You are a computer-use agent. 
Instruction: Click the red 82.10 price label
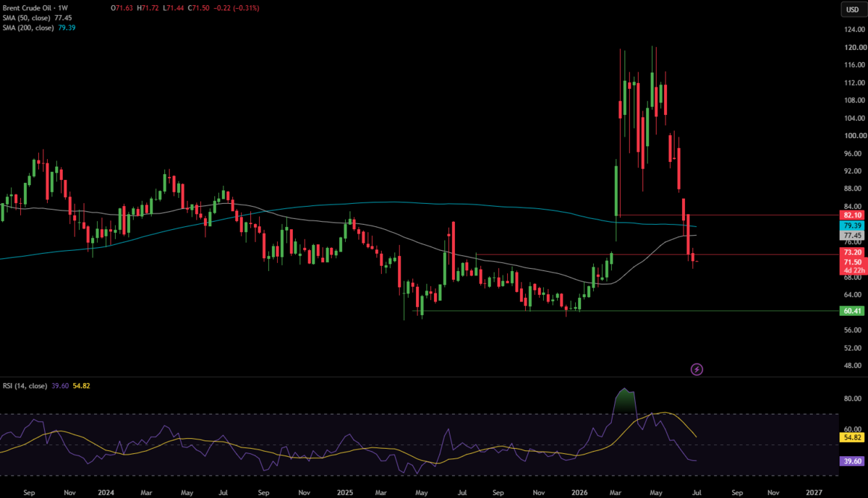[850, 215]
